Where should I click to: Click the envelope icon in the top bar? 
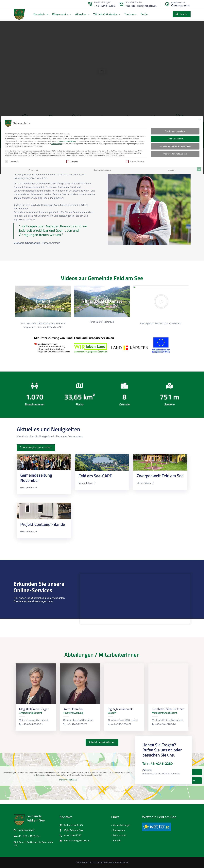pyautogui.click(x=122, y=4)
